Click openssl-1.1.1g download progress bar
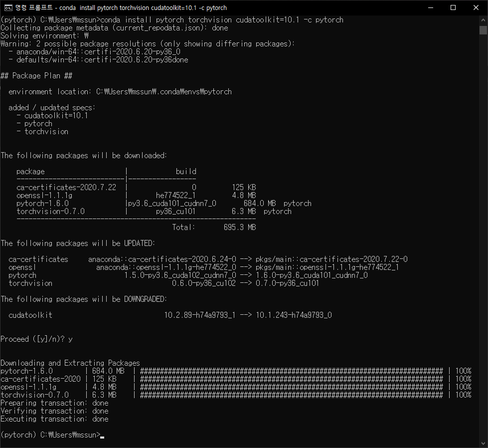 click(291, 387)
